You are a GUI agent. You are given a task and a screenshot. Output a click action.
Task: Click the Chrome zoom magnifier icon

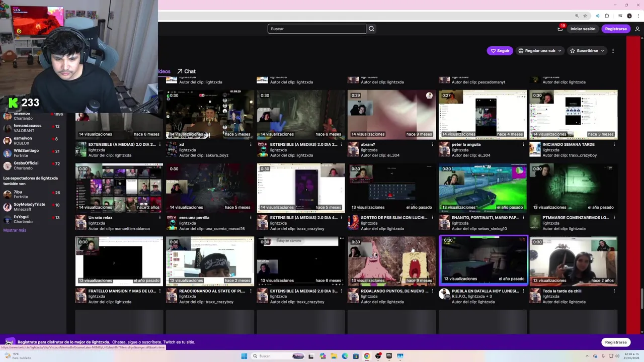[577, 16]
